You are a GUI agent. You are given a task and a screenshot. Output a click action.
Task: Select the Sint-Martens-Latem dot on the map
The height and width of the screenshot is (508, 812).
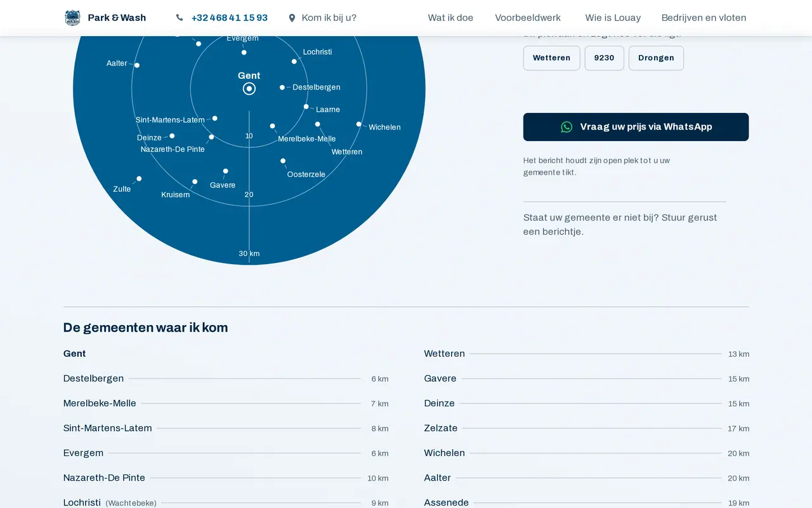coord(215,118)
